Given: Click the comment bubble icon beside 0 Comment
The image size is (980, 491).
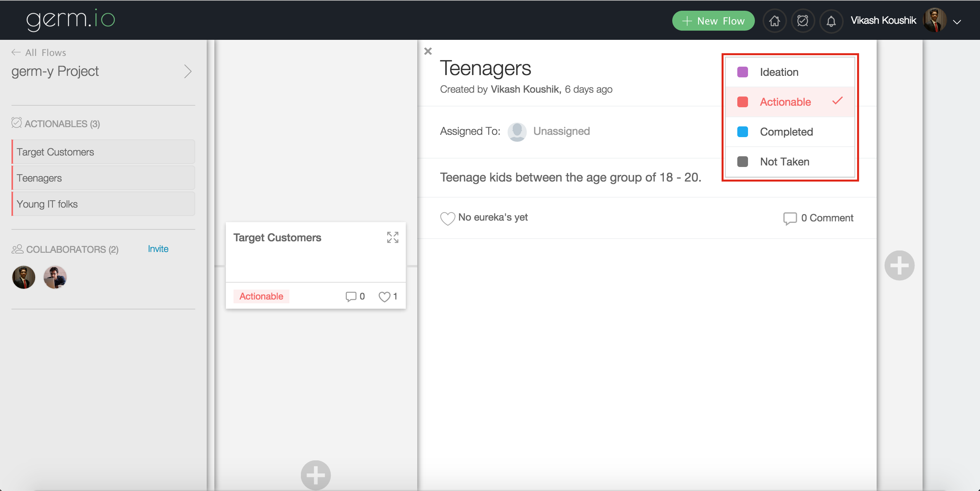Looking at the screenshot, I should tap(790, 218).
